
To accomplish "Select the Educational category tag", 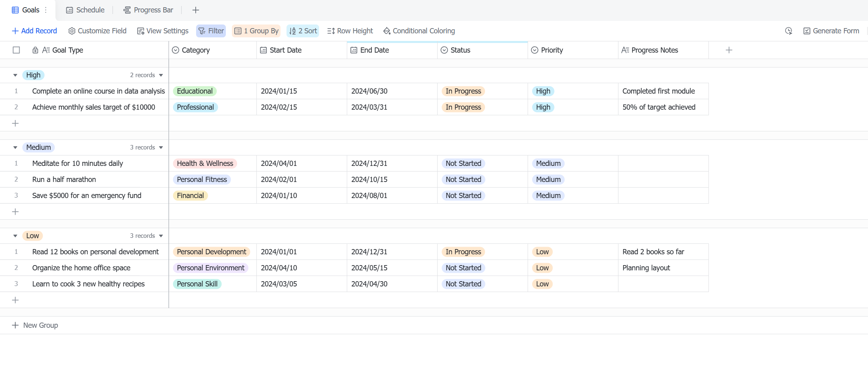I will coord(195,91).
